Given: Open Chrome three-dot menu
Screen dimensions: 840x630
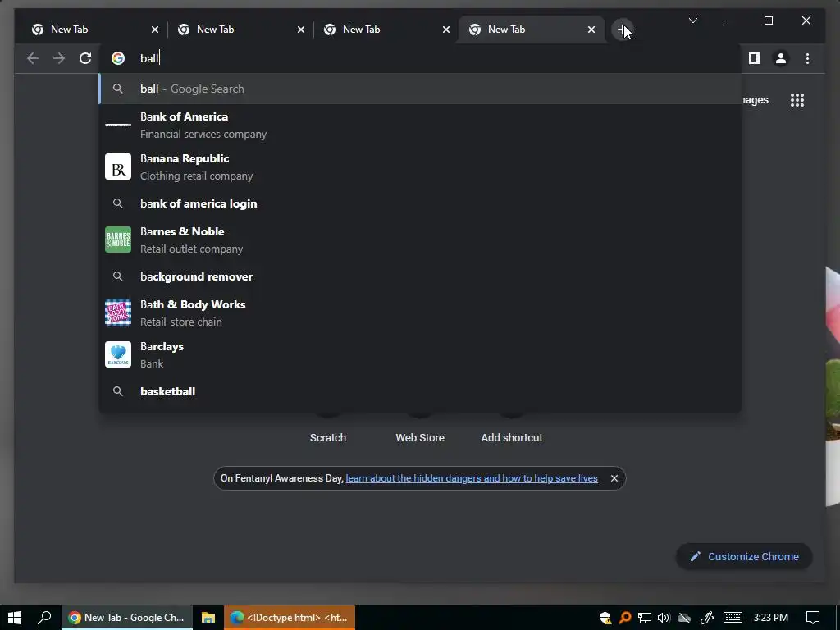Looking at the screenshot, I should coord(807,58).
